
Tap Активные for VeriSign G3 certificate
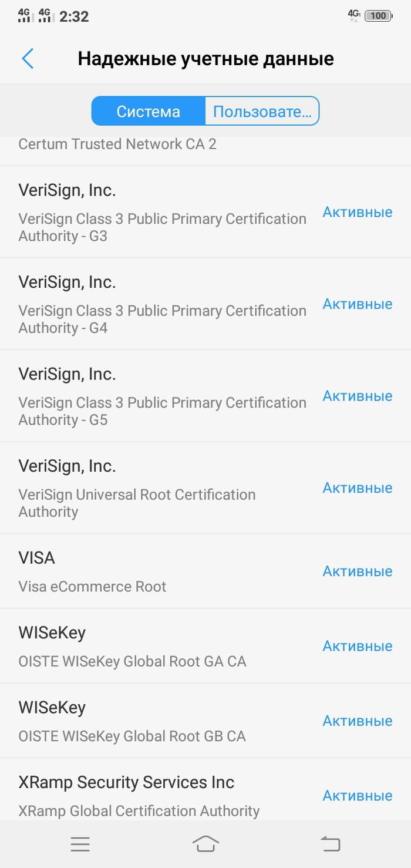[x=357, y=212]
